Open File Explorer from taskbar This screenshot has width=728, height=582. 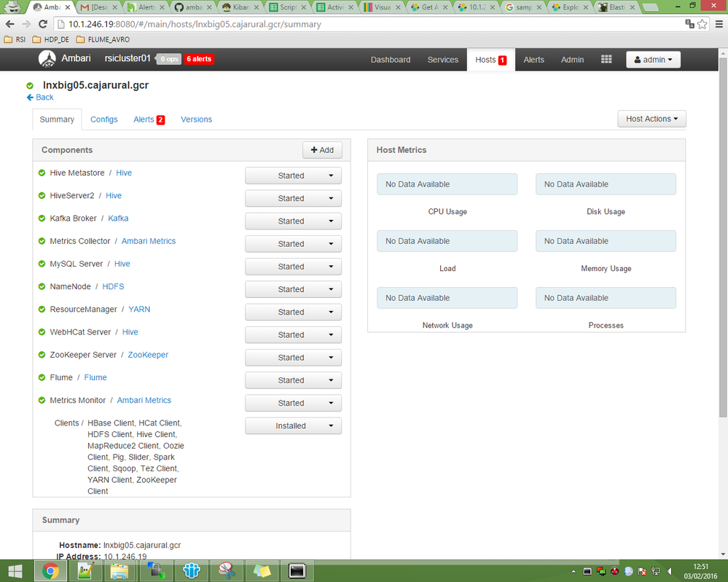(119, 571)
